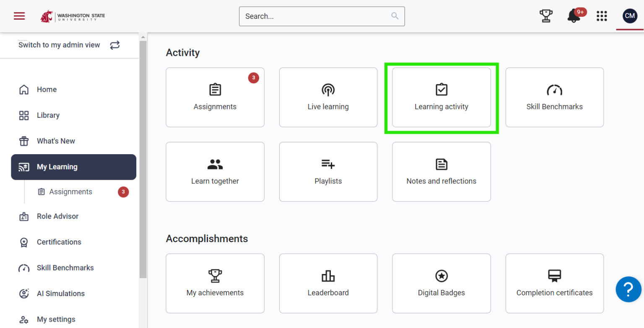The image size is (644, 328).
Task: Click the blue help question mark
Action: [628, 289]
